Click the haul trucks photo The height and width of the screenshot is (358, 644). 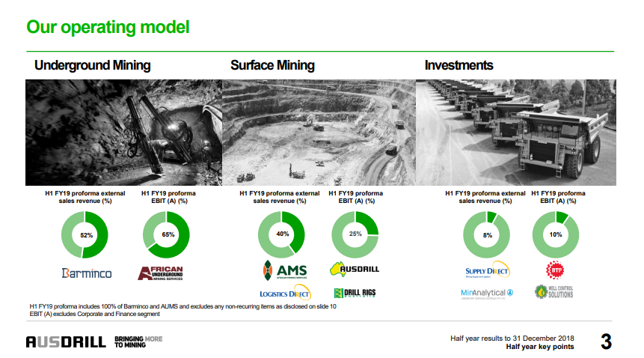[x=516, y=133]
